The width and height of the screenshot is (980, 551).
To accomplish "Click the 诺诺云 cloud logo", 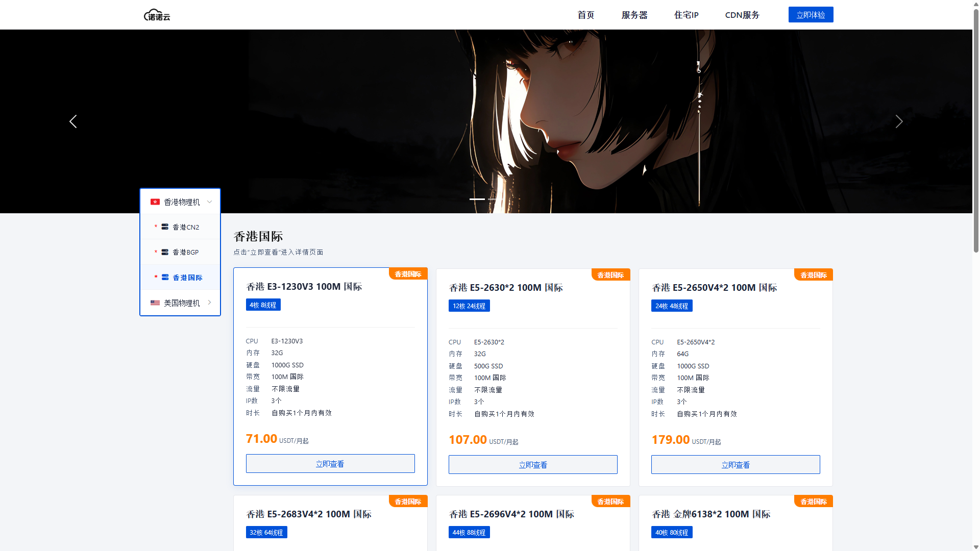I will [x=157, y=15].
